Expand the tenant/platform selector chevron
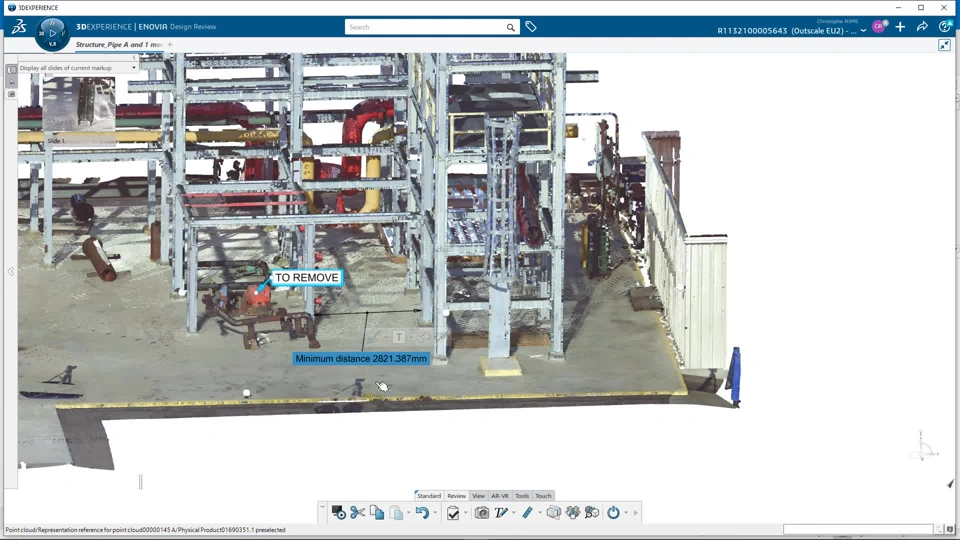Screen dimensions: 960x540 pyautogui.click(x=863, y=31)
